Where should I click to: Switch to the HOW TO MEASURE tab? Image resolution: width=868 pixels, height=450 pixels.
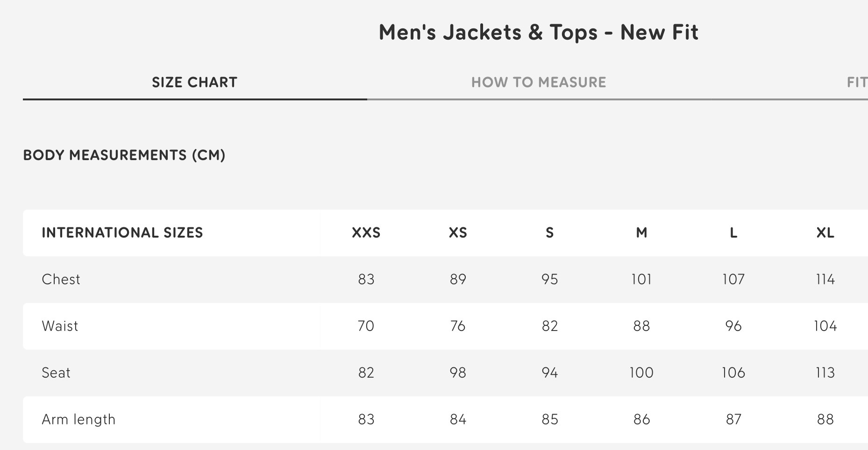coord(539,82)
